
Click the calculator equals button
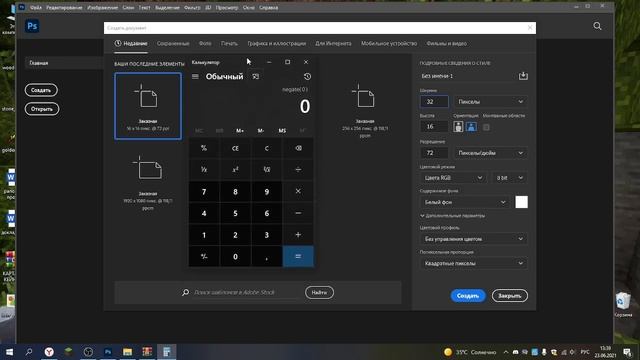298,256
